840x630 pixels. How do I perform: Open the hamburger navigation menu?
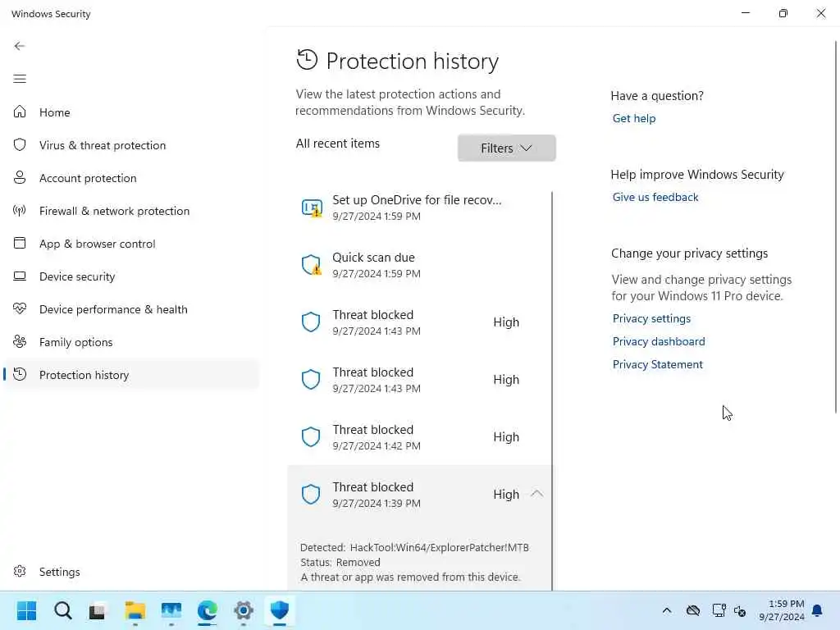pyautogui.click(x=20, y=79)
